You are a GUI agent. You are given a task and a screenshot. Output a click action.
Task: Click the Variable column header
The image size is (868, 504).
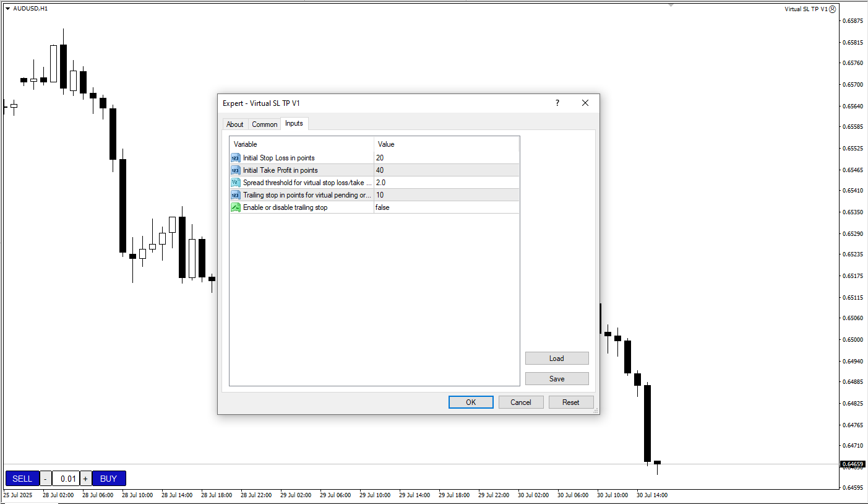point(301,144)
